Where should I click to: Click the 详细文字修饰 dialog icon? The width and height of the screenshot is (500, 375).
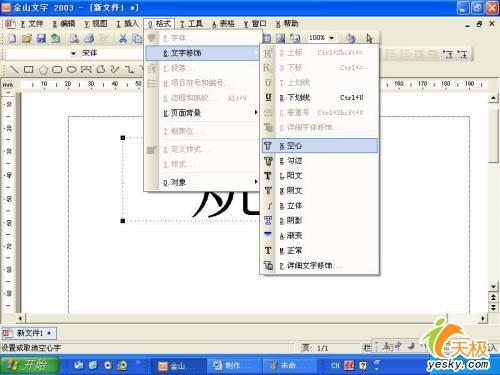(x=268, y=265)
